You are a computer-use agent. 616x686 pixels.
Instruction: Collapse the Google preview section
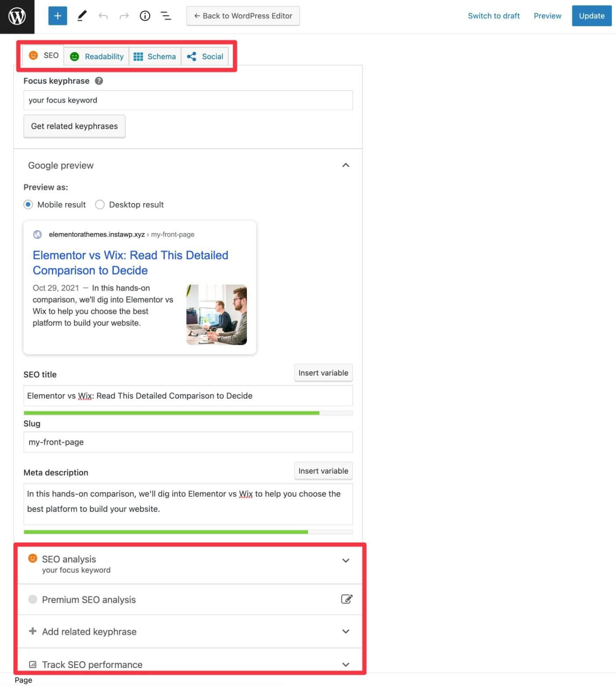[346, 165]
